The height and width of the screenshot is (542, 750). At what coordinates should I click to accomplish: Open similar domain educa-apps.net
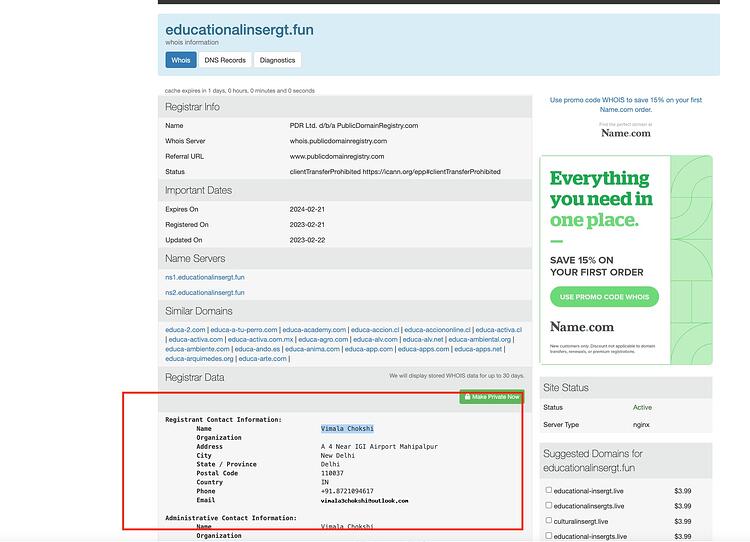click(478, 349)
